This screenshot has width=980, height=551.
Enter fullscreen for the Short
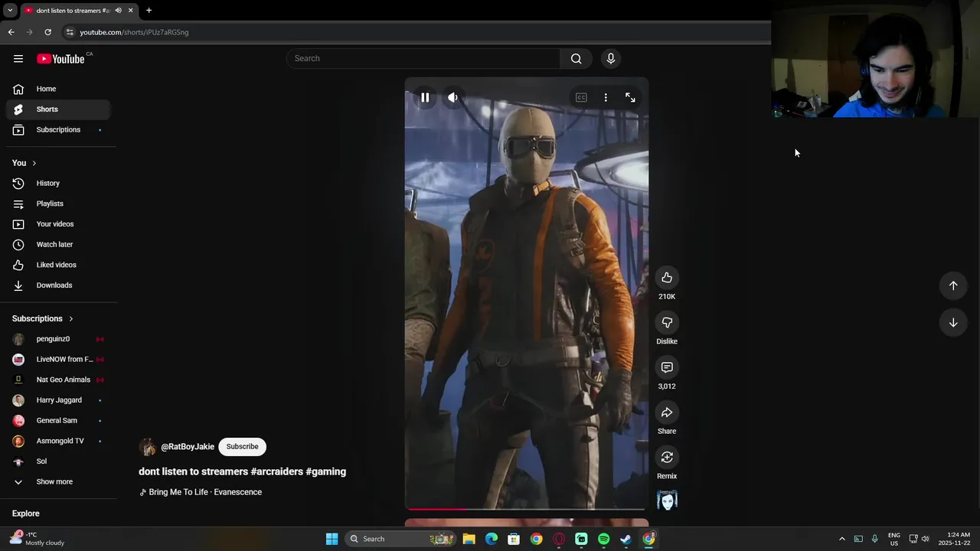click(x=630, y=98)
